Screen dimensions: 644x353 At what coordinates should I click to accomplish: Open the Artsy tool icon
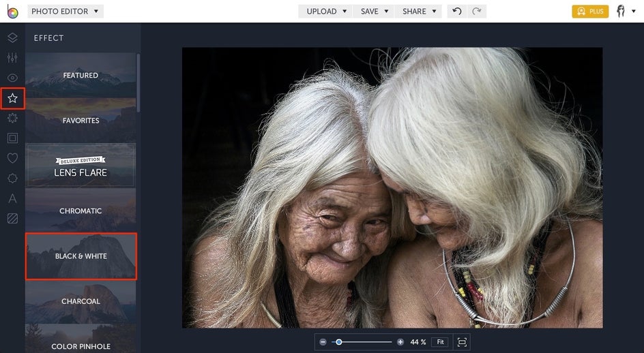(12, 118)
